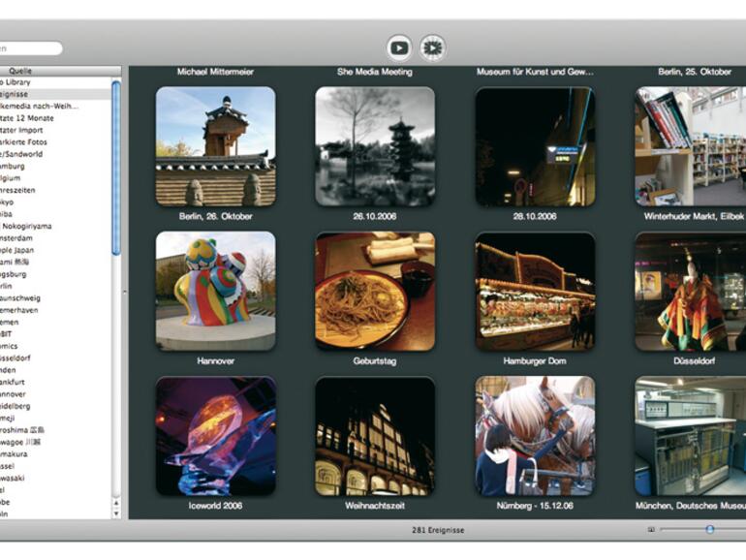Click the slideshow play icon in toolbar

398,47
